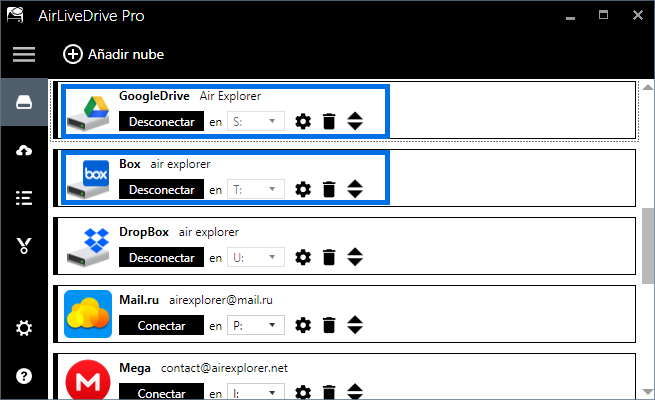
Task: Click the GoogleDrive drive icon
Action: click(88, 113)
